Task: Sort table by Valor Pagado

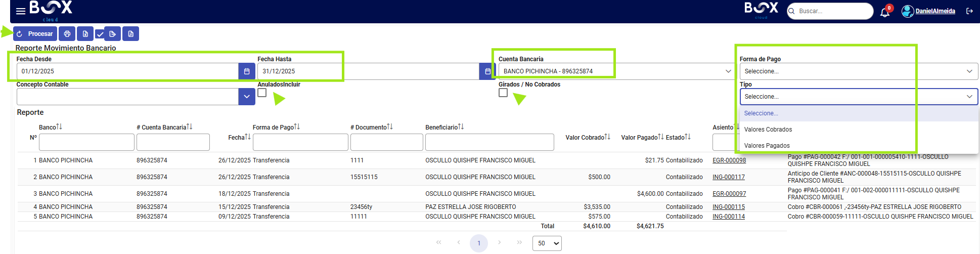Action: pos(661,137)
